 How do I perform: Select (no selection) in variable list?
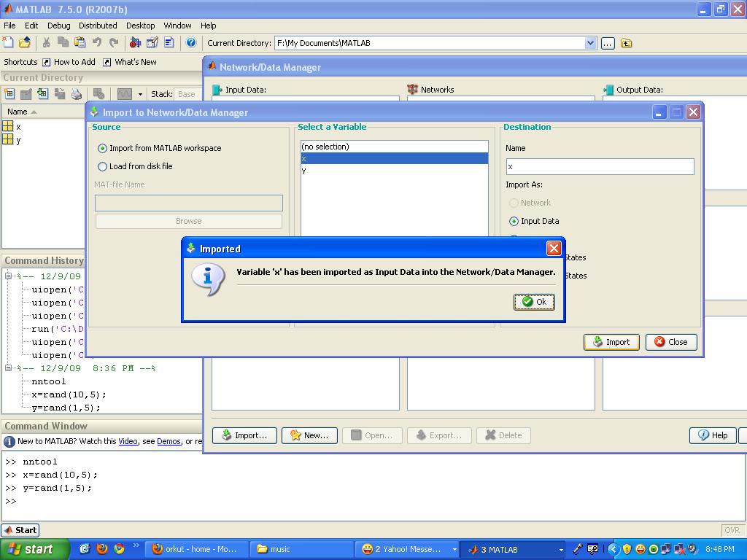click(x=395, y=146)
